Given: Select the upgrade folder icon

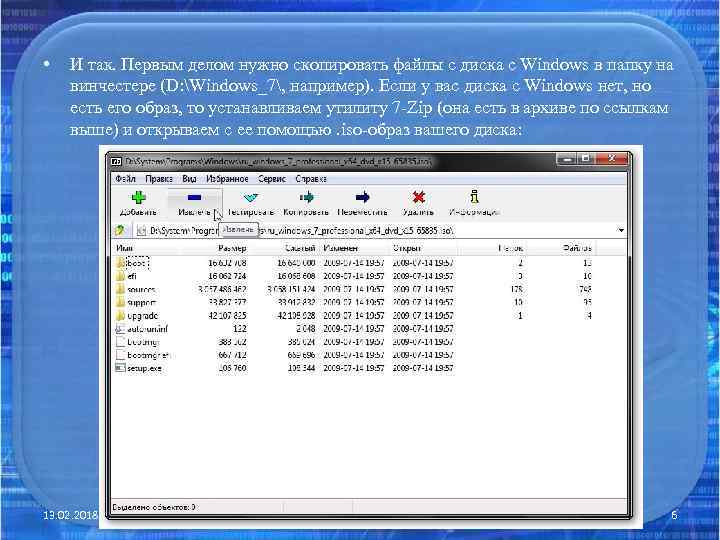Looking at the screenshot, I should point(120,316).
